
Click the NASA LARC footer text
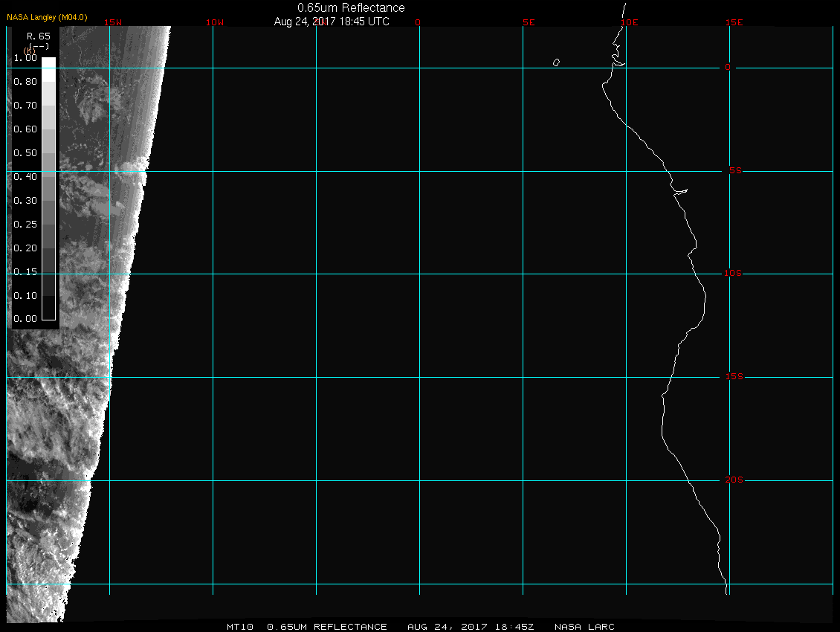(585, 627)
